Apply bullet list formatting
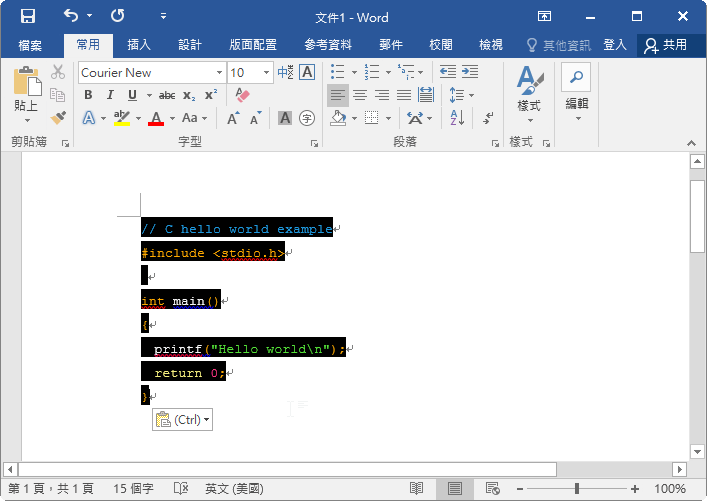The height and width of the screenshot is (501, 707). 337,71
